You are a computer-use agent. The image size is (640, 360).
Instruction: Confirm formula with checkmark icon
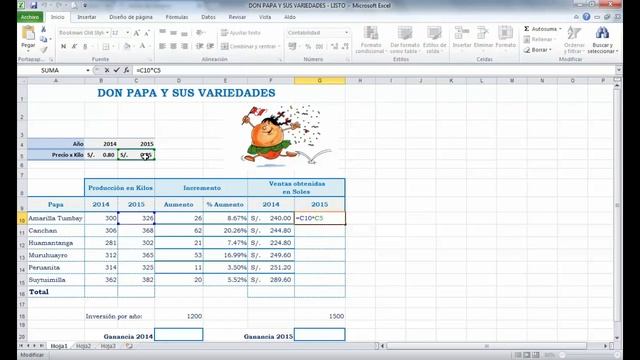pyautogui.click(x=117, y=70)
